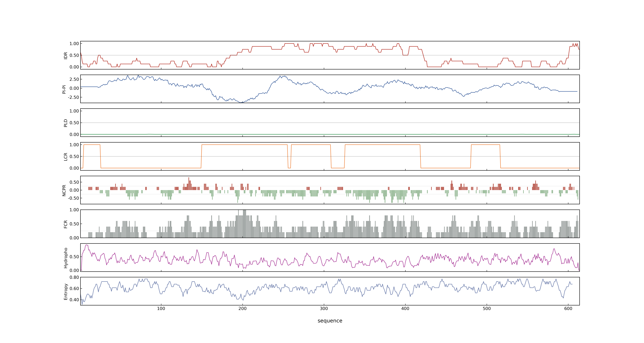Select the x-axis tick label 300
The image size is (644, 343).
tap(324, 309)
